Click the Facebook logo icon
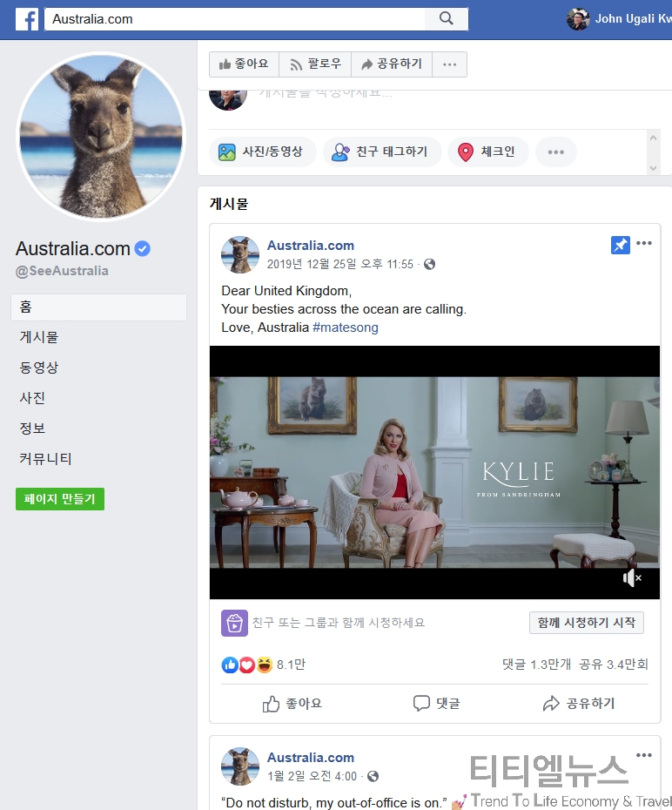 point(27,20)
